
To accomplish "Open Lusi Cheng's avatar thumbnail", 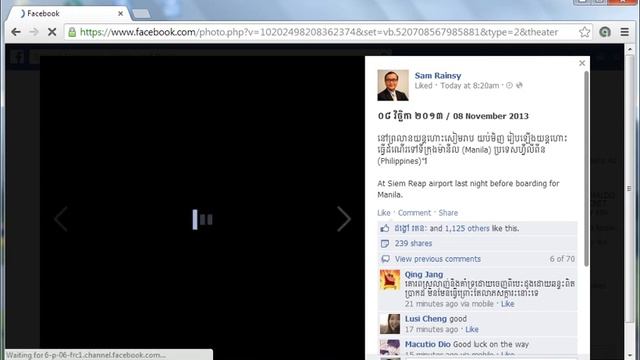I will pos(390,324).
